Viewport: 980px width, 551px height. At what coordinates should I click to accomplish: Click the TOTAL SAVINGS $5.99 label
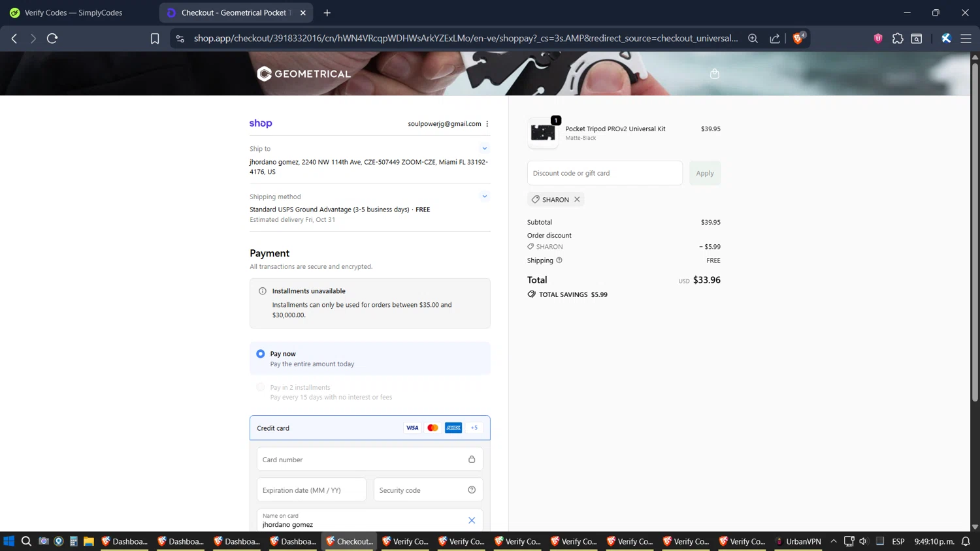(x=568, y=294)
